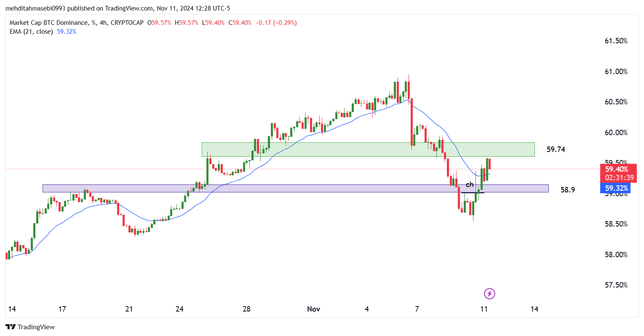Click the 60.50% price axis label
The image size is (644, 336).
coord(616,102)
